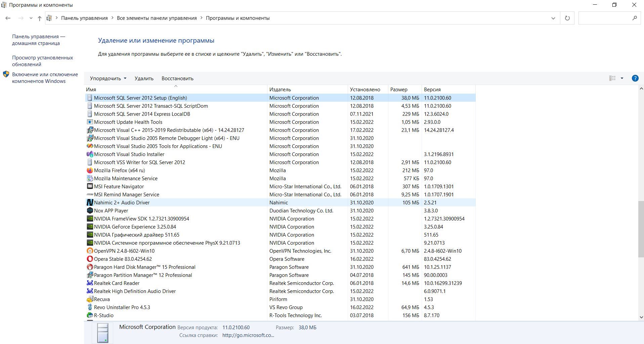The image size is (644, 344).
Task: Sort by the Имя column header
Action: tap(176, 90)
